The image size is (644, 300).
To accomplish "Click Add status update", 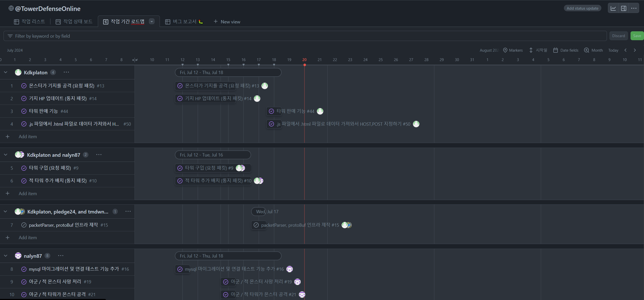I will tap(582, 8).
